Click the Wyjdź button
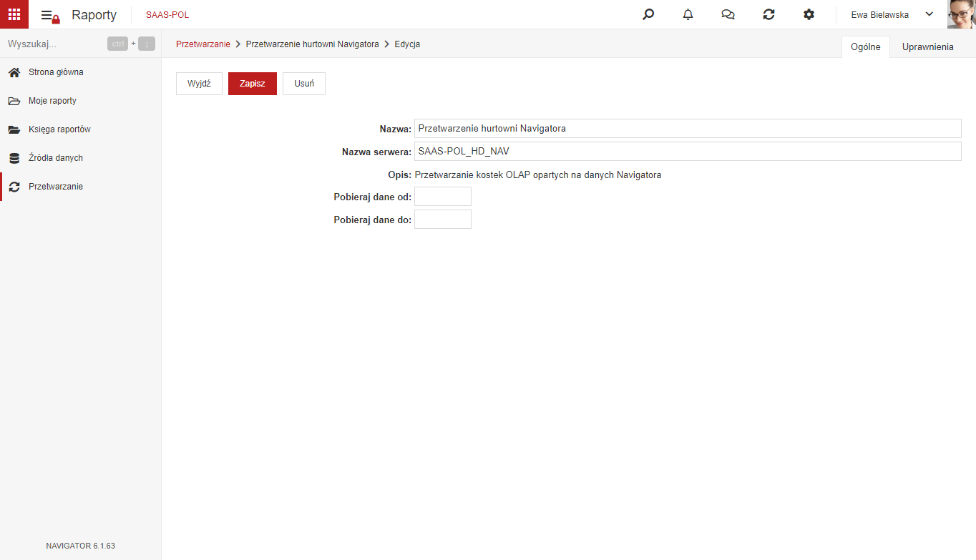 [199, 84]
